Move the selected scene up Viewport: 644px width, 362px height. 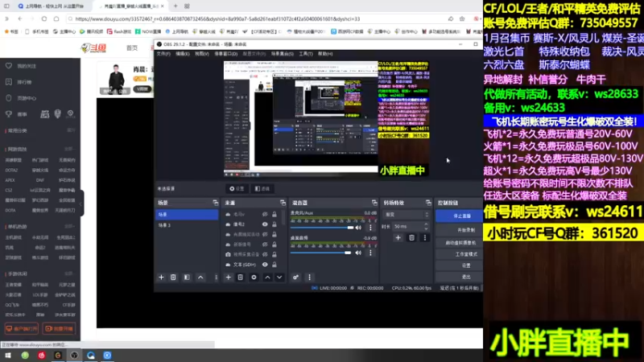(200, 278)
